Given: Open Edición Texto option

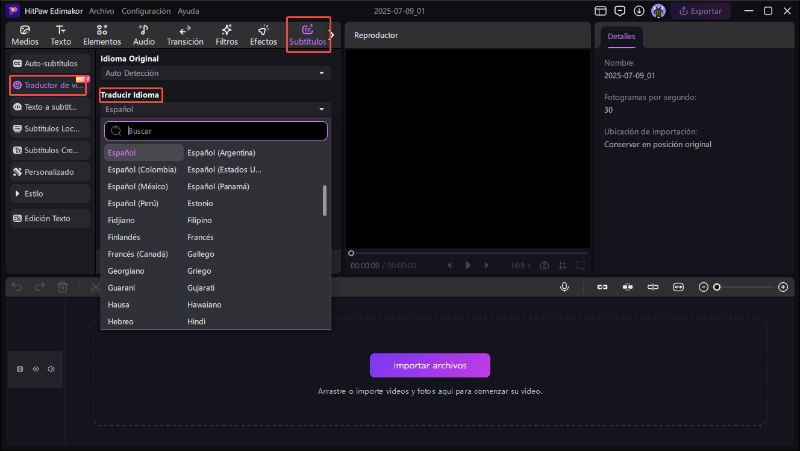Looking at the screenshot, I should click(49, 218).
